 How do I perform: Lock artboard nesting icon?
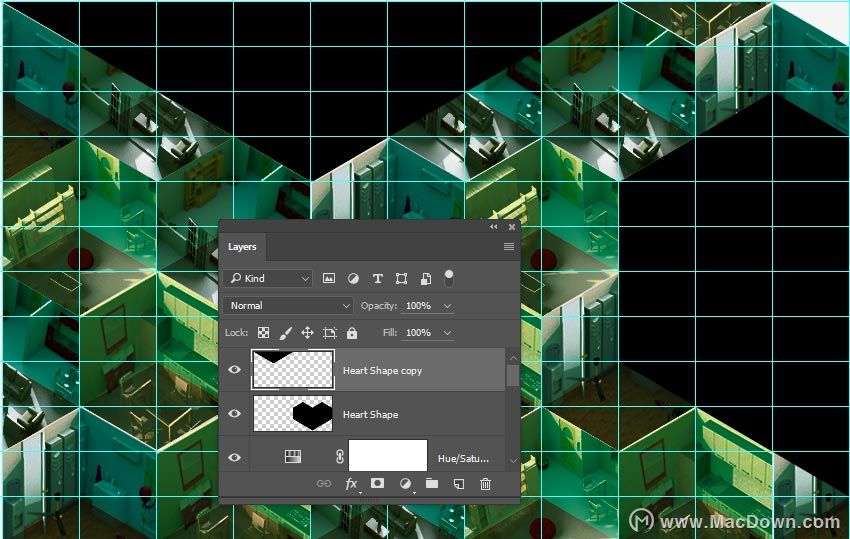pyautogui.click(x=330, y=333)
